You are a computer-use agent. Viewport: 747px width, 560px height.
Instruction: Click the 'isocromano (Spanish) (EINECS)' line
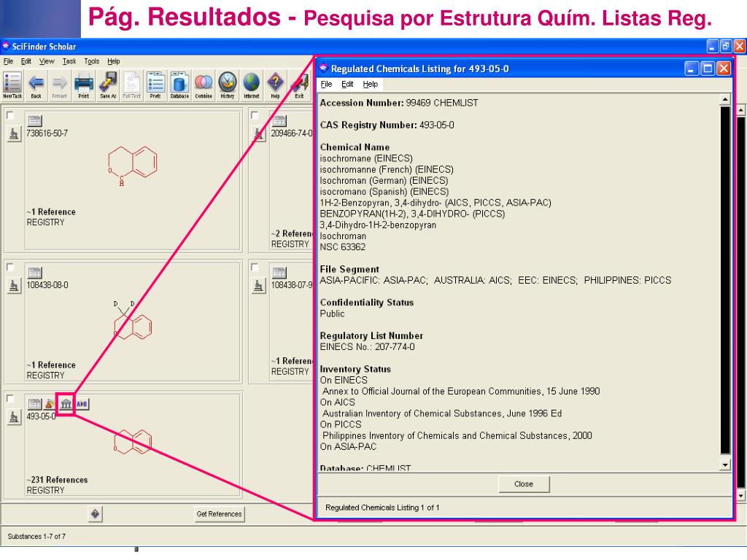[384, 192]
